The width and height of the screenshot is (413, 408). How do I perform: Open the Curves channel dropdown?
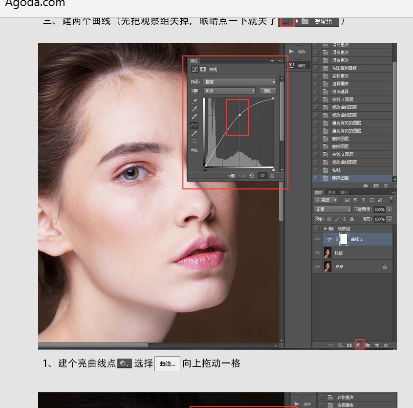(x=230, y=91)
